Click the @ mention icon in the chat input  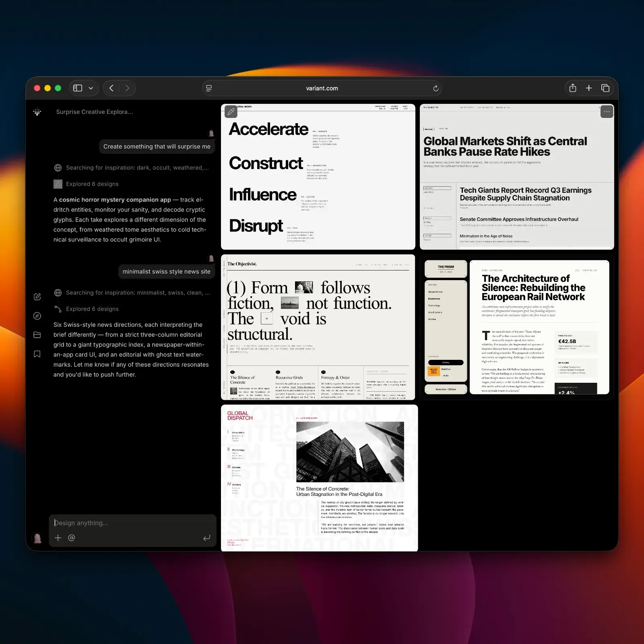coord(72,538)
